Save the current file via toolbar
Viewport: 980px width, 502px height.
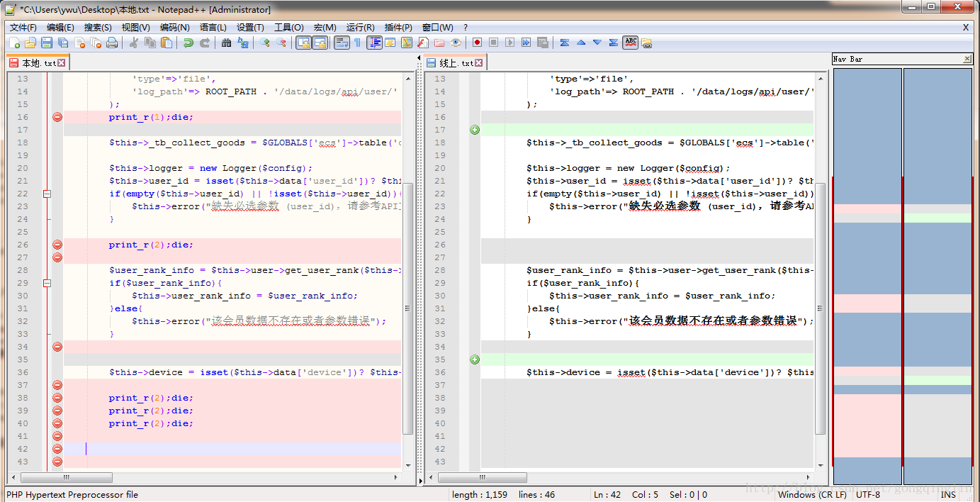[x=47, y=43]
